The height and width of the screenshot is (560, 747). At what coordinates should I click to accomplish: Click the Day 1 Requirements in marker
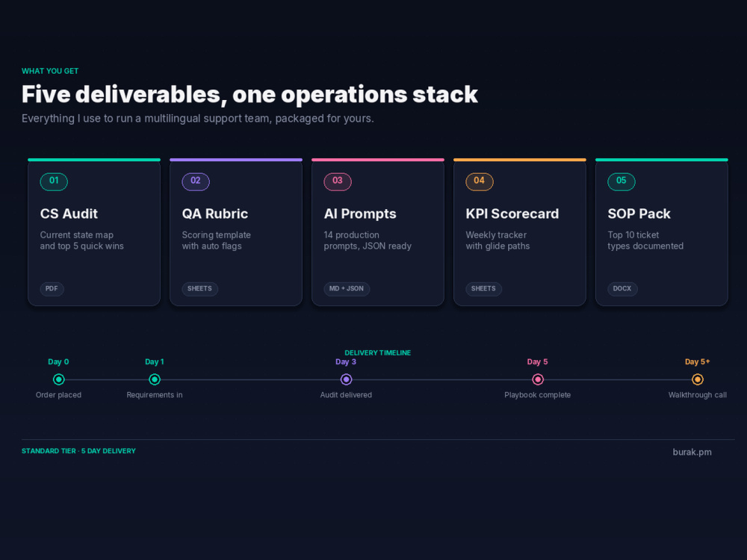(x=155, y=379)
